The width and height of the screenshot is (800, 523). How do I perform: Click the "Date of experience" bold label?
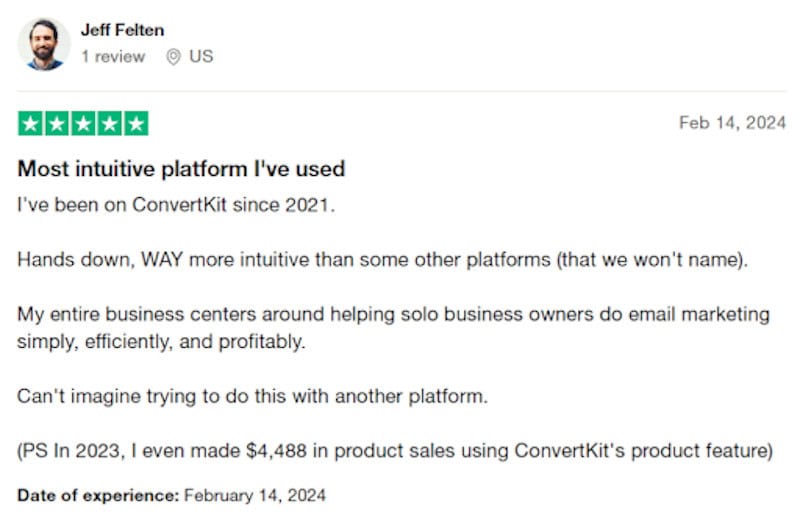98,495
